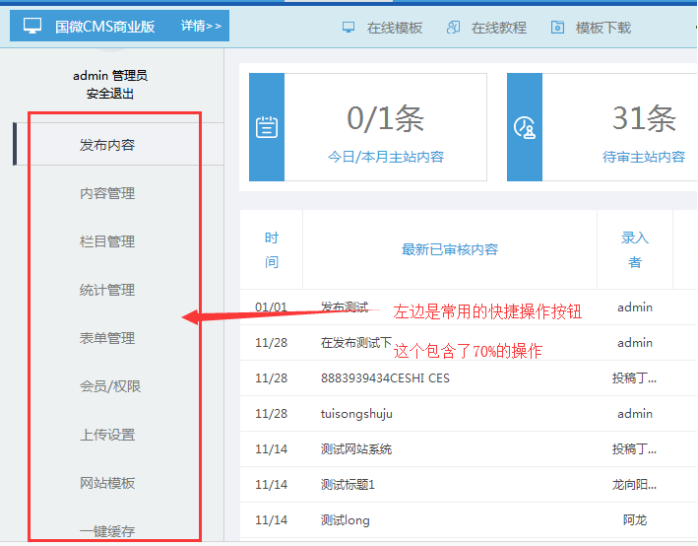Open 详情>> next to the CMS title

coord(202,26)
